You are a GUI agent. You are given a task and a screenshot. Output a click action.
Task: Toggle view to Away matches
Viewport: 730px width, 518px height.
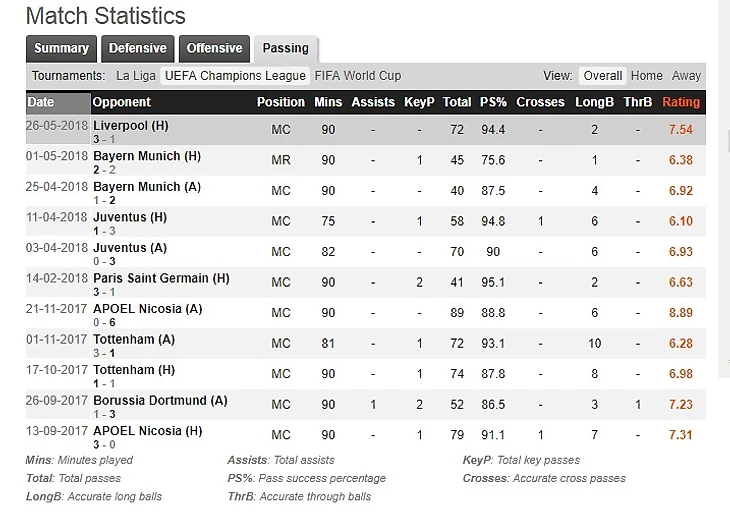pyautogui.click(x=686, y=76)
